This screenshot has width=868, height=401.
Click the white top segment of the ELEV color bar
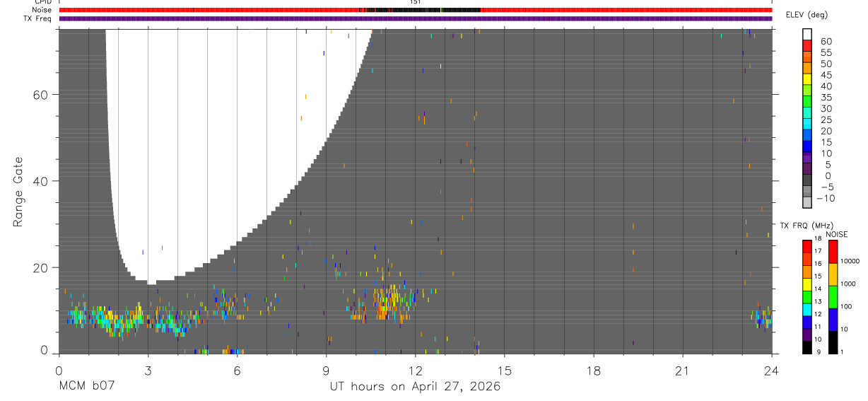click(808, 34)
